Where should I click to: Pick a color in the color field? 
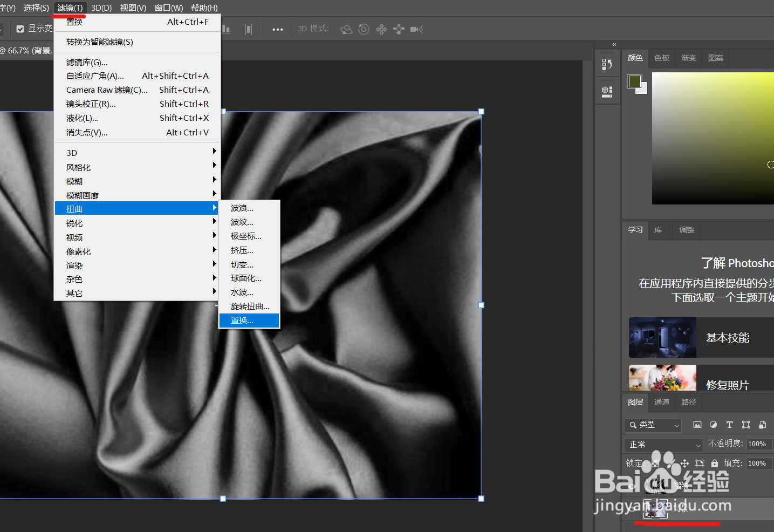(713, 138)
